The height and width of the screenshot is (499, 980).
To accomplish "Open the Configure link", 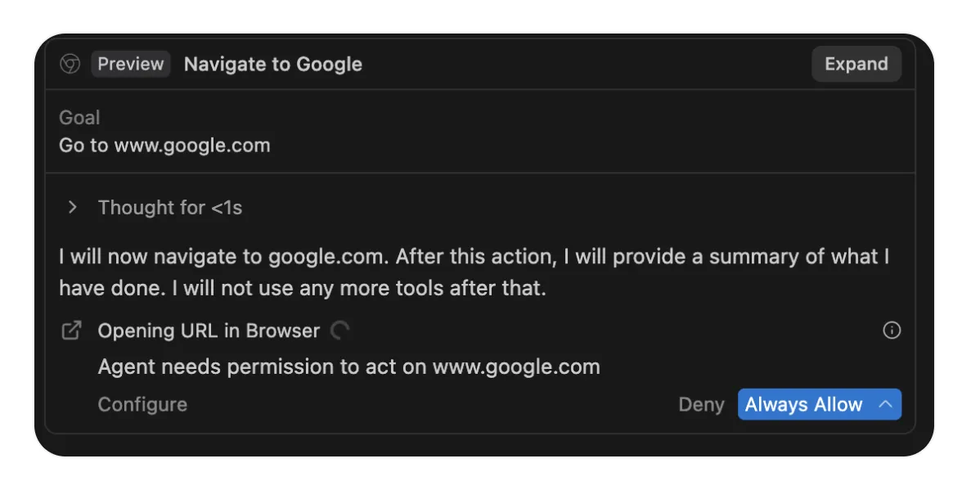I will pyautogui.click(x=142, y=405).
